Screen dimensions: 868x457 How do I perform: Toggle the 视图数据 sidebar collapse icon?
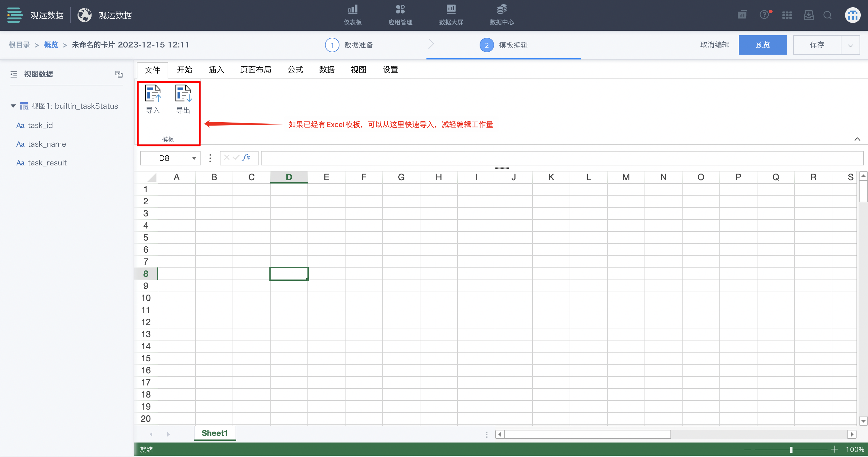coord(14,74)
